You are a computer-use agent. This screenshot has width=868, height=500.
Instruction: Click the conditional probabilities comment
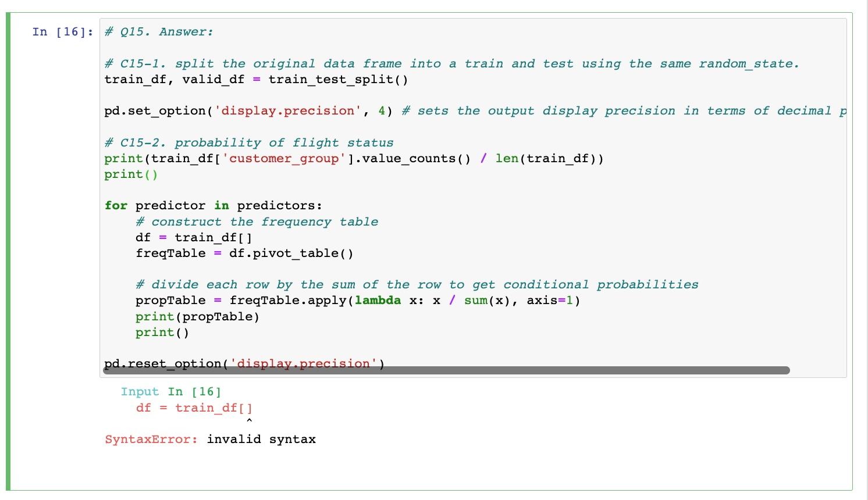(x=417, y=284)
